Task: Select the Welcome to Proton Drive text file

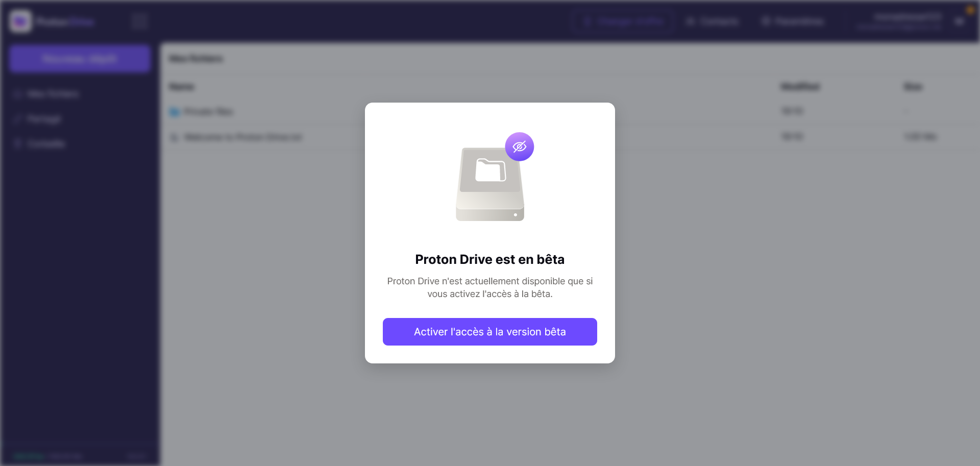Action: click(243, 137)
